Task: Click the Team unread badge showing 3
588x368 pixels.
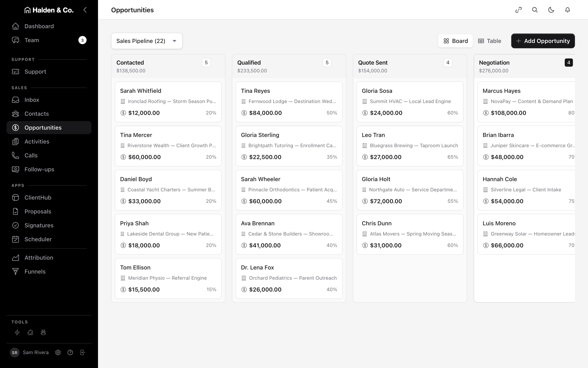Action: click(x=82, y=40)
